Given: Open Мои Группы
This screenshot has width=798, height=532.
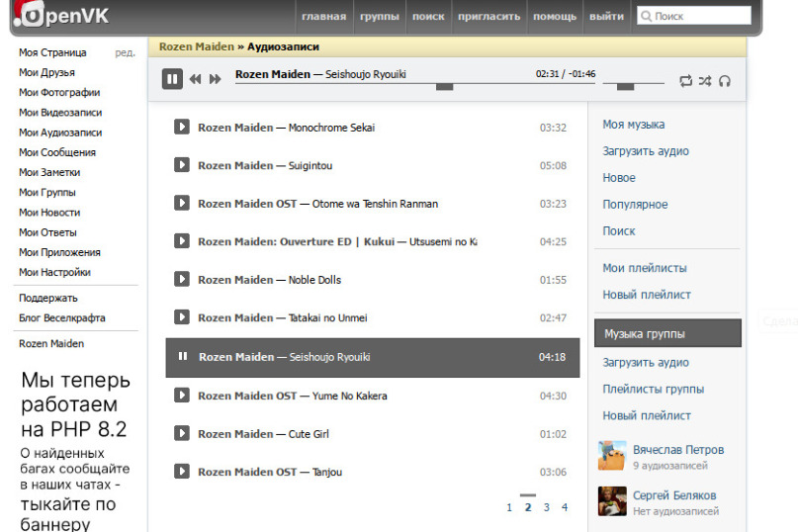Looking at the screenshot, I should point(46,192).
